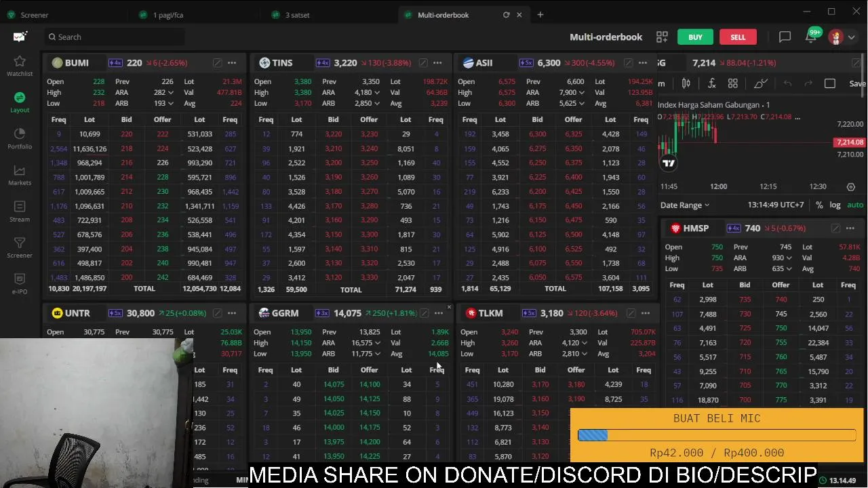The width and height of the screenshot is (868, 488).
Task: Click the add-widget grid icon beside Multi-orderbook
Action: click(662, 37)
